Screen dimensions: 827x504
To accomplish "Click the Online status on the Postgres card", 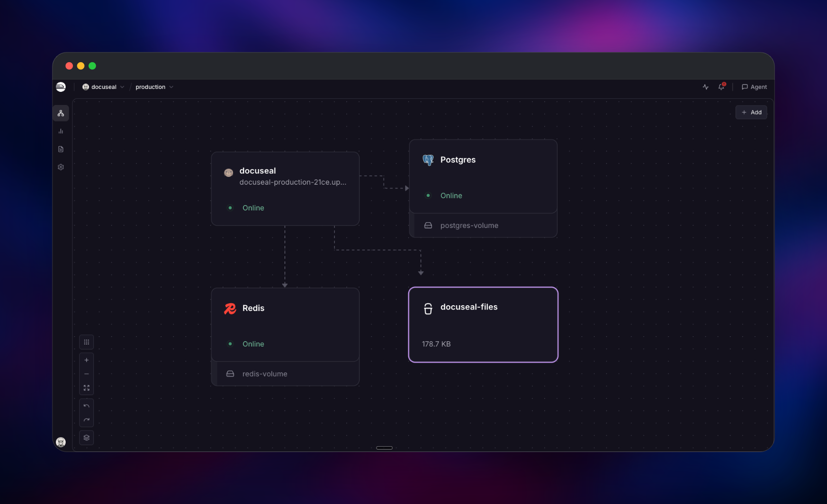I will [451, 196].
